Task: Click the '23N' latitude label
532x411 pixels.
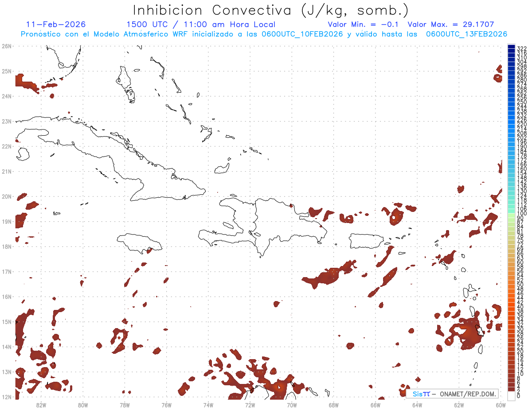Action: (7, 121)
